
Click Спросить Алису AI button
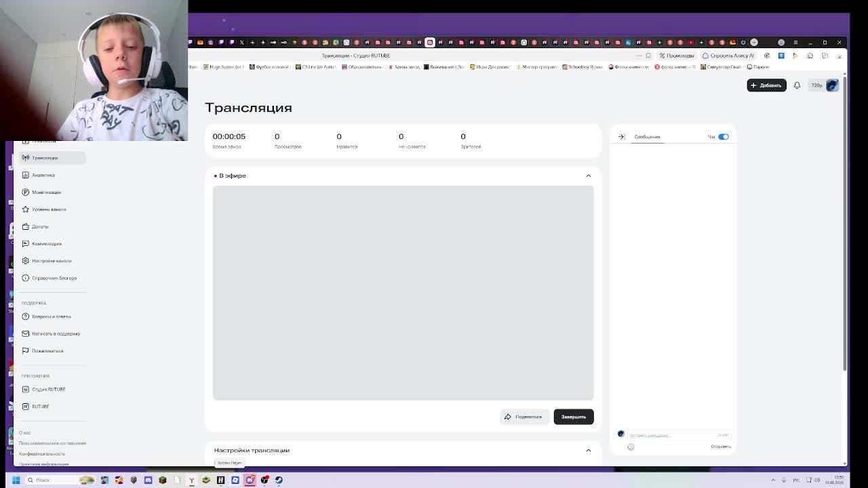[x=728, y=56]
